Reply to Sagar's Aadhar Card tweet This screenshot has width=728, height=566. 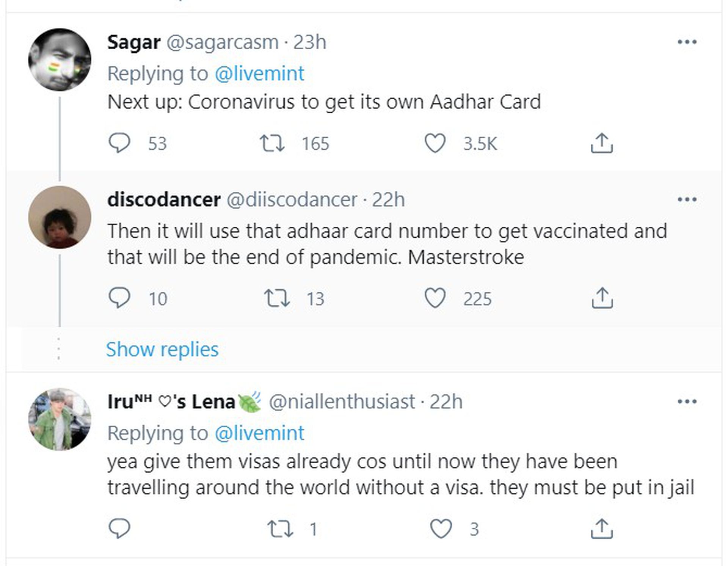tap(119, 143)
